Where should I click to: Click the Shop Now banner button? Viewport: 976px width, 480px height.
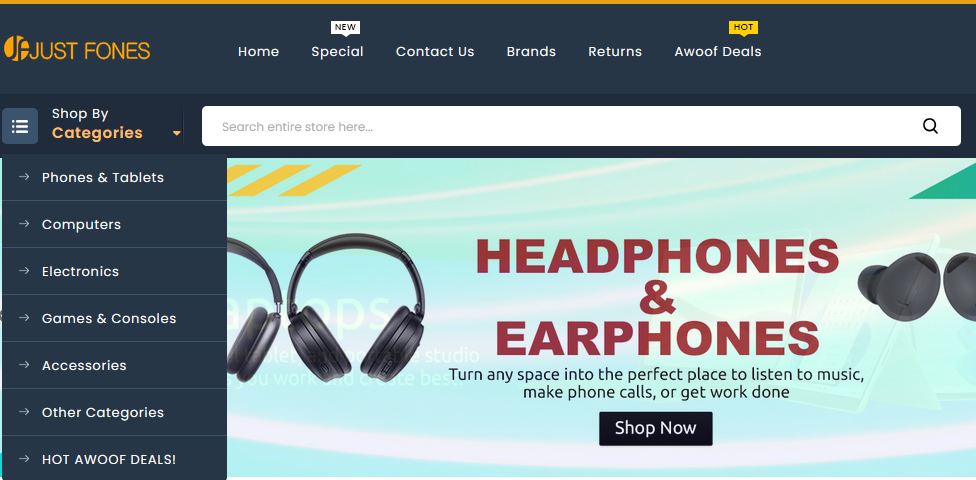(655, 428)
